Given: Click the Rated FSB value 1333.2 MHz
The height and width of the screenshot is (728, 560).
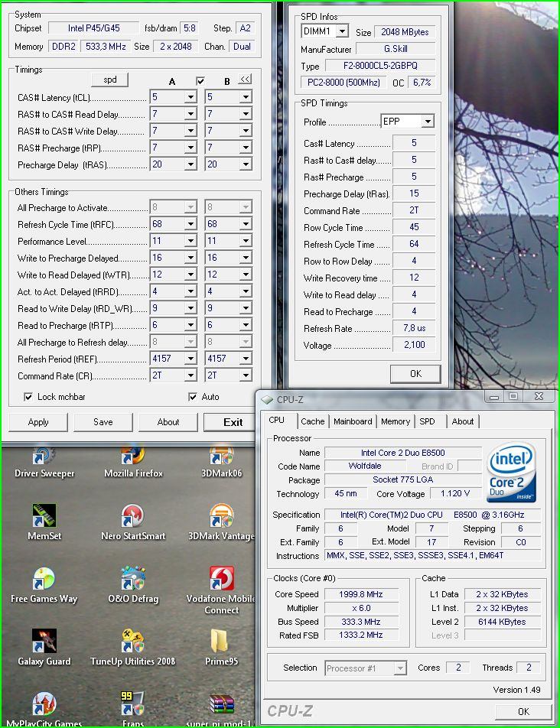Looking at the screenshot, I should coord(361,635).
